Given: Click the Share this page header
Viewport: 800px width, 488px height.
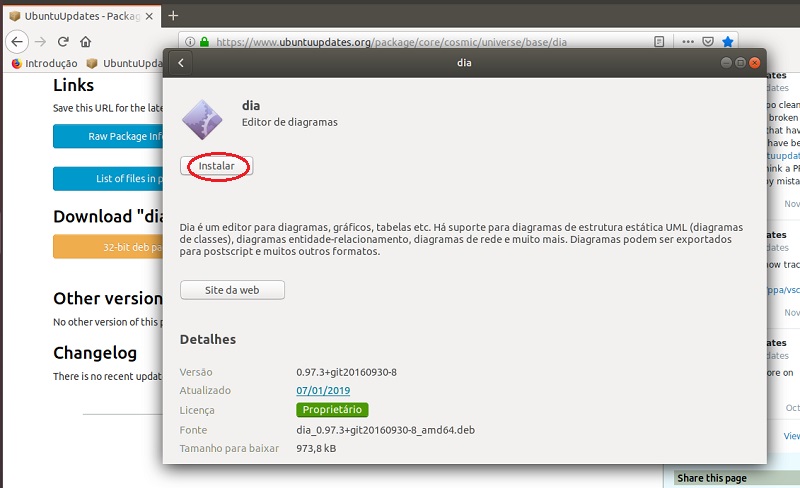Looking at the screenshot, I should [712, 478].
